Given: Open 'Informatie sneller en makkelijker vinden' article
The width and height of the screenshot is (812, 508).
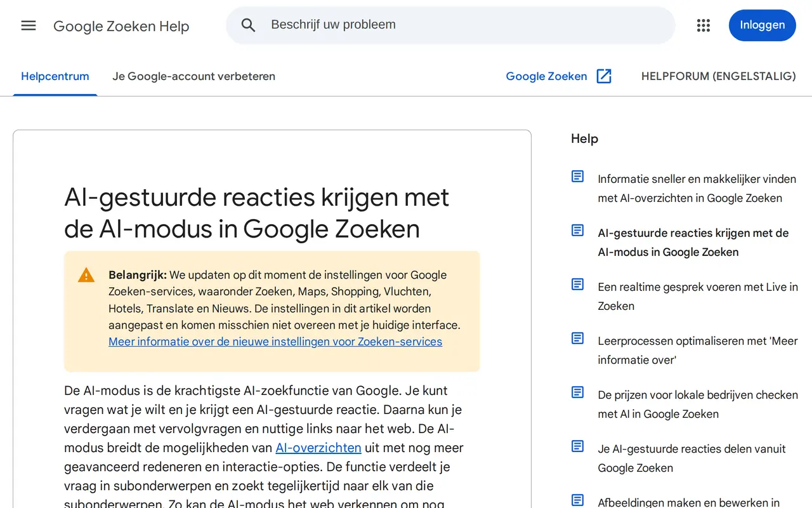Looking at the screenshot, I should coord(697,189).
